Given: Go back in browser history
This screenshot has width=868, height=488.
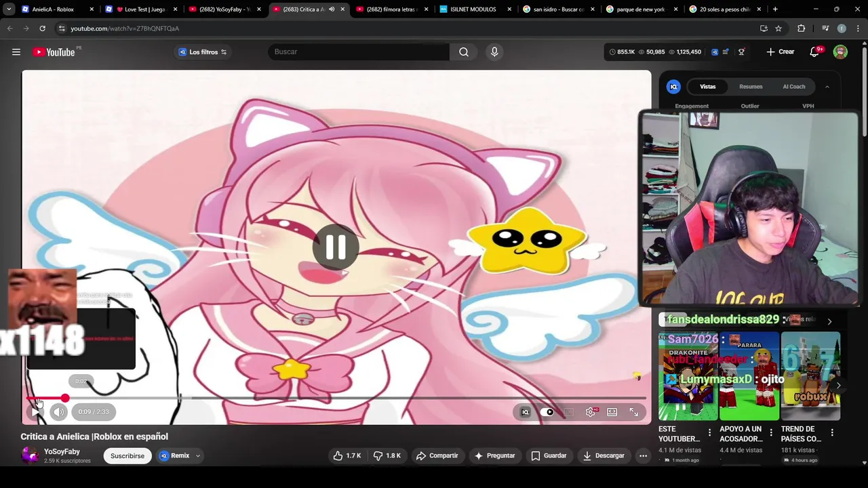Looking at the screenshot, I should [10, 28].
